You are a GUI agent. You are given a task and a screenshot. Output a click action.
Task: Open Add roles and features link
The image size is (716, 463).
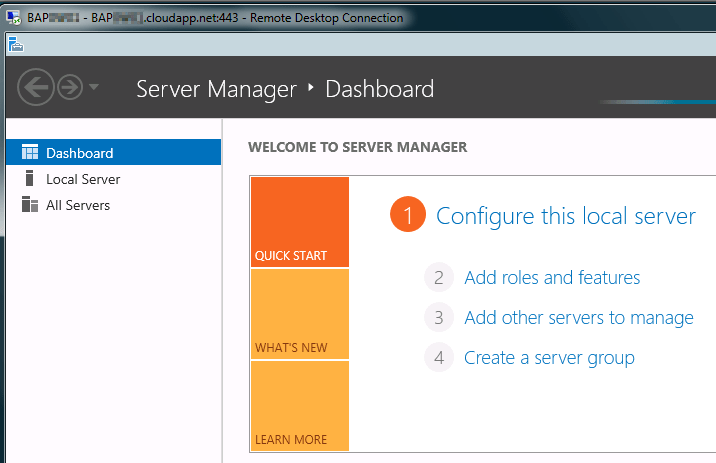coord(552,278)
